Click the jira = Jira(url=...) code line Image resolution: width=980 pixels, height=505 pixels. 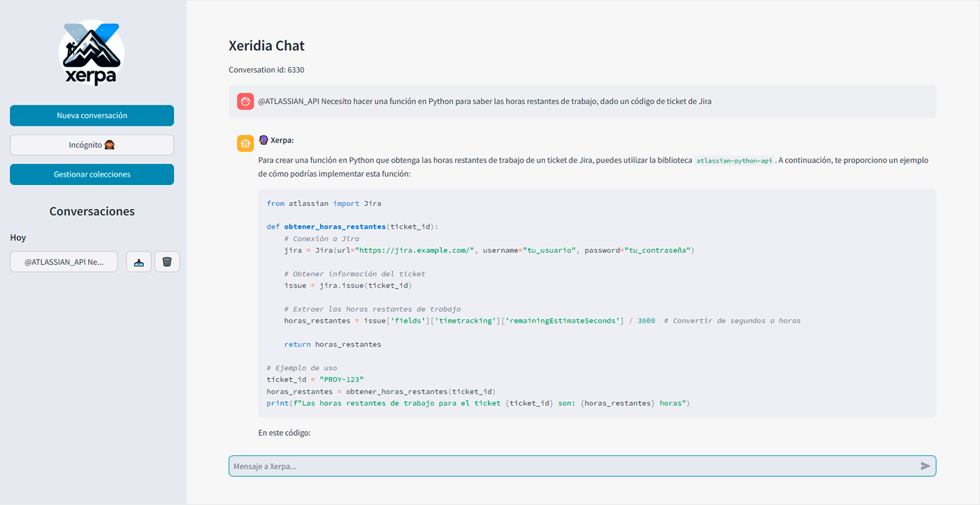tap(489, 250)
